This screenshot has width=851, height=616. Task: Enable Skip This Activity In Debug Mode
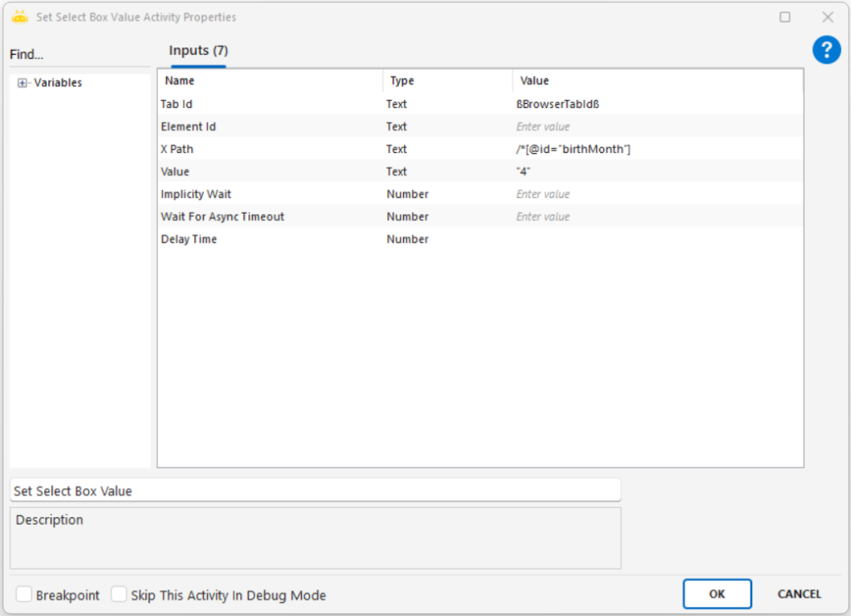(x=119, y=594)
